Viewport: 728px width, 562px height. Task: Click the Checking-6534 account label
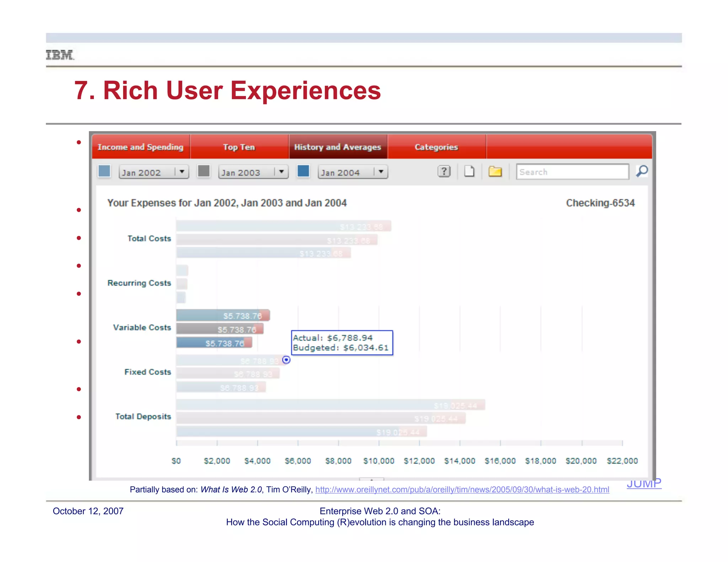tap(600, 203)
